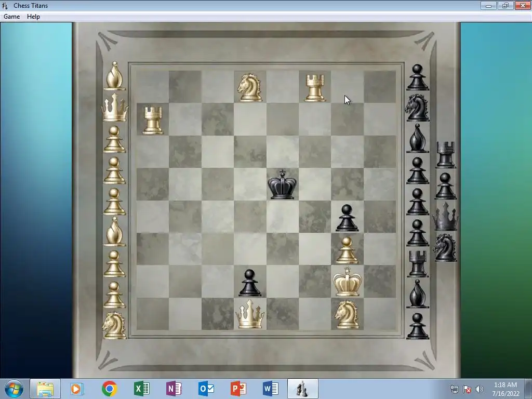Viewport: 532px width, 399px height.
Task: Open the network status tray icon
Action: (454, 389)
